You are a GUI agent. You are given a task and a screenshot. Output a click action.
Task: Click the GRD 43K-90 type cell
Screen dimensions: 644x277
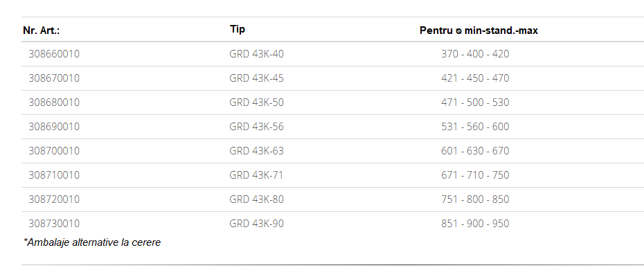click(x=256, y=224)
